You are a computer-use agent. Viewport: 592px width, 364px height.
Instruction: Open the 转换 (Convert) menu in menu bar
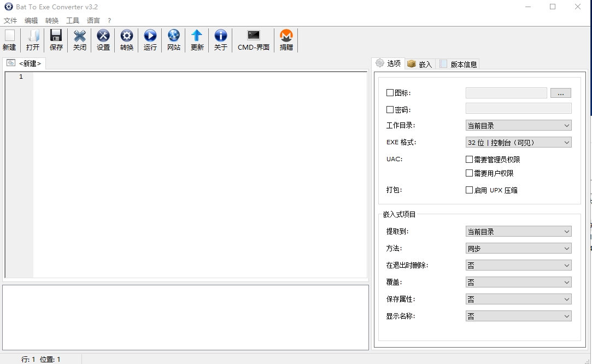click(x=52, y=20)
